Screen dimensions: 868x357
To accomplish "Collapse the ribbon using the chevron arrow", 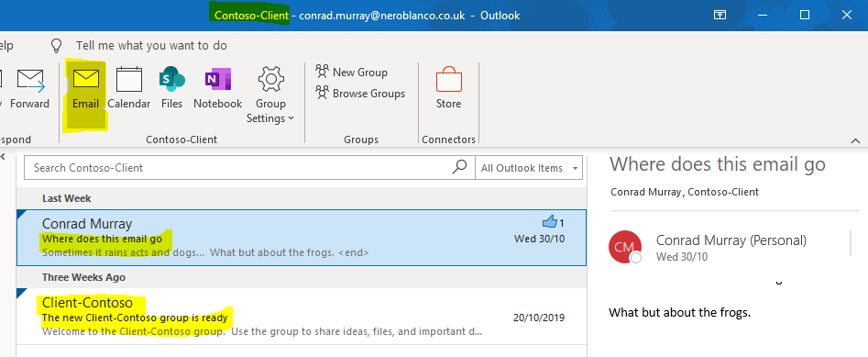I will pos(855,140).
